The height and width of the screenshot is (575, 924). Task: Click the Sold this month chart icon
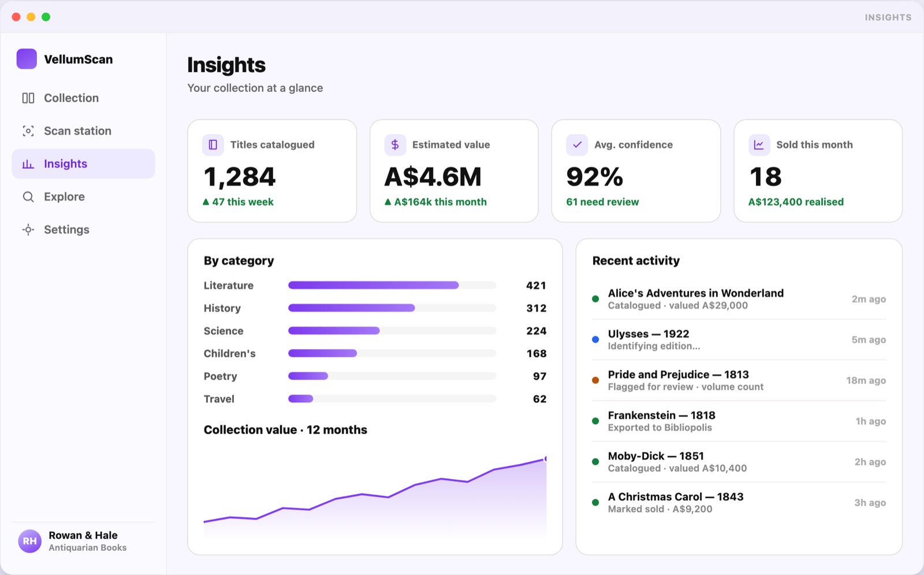click(759, 144)
